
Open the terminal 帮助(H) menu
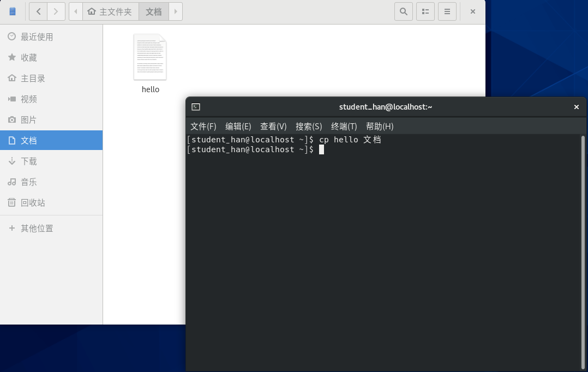pos(380,127)
